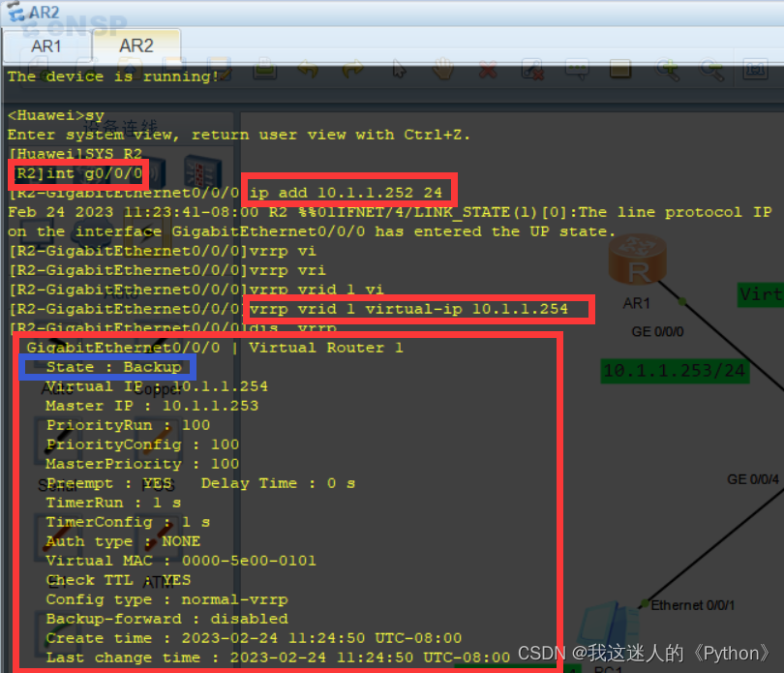This screenshot has height=673, width=784.
Task: Switch to the AR2 console tab
Action: coord(136,46)
